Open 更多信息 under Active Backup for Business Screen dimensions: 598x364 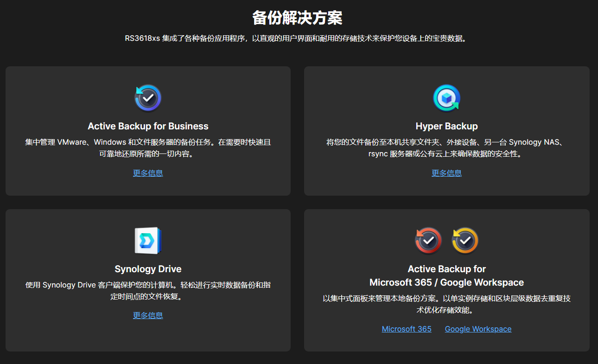tap(148, 173)
